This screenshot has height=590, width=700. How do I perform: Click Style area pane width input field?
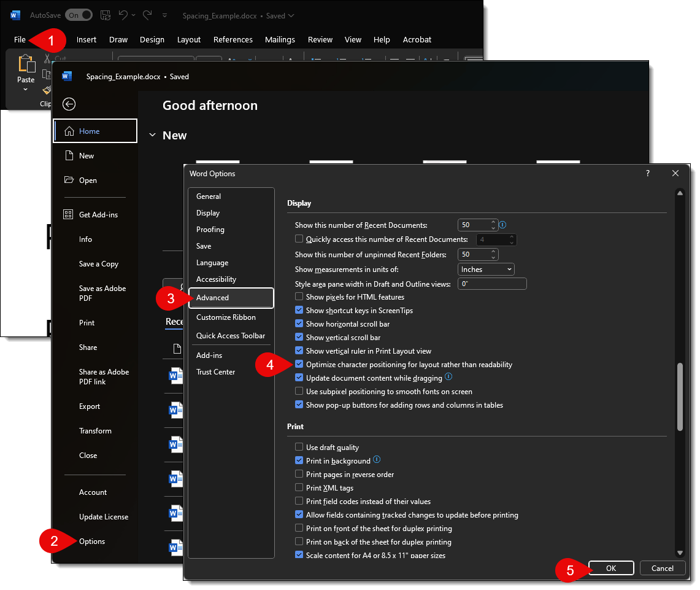point(492,284)
